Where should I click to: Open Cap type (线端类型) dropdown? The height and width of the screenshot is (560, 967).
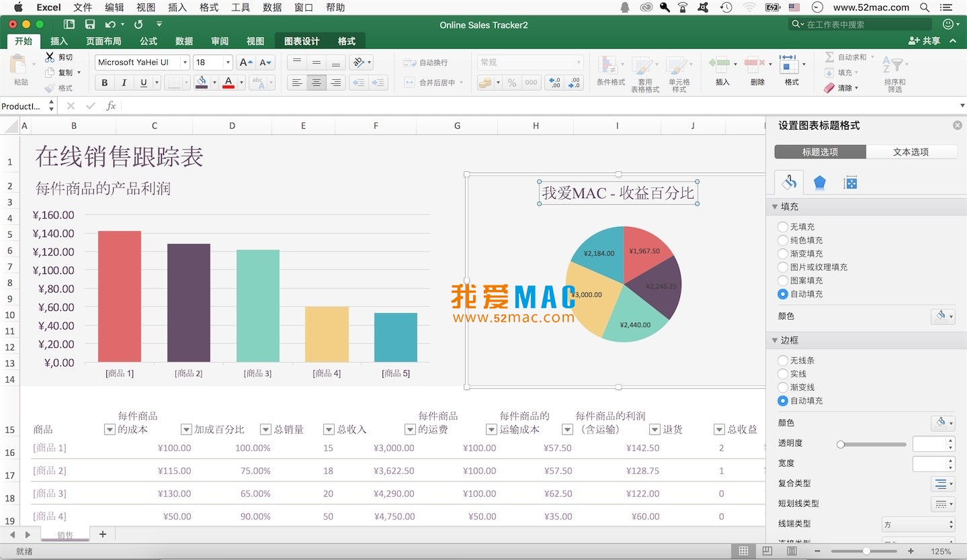point(918,524)
